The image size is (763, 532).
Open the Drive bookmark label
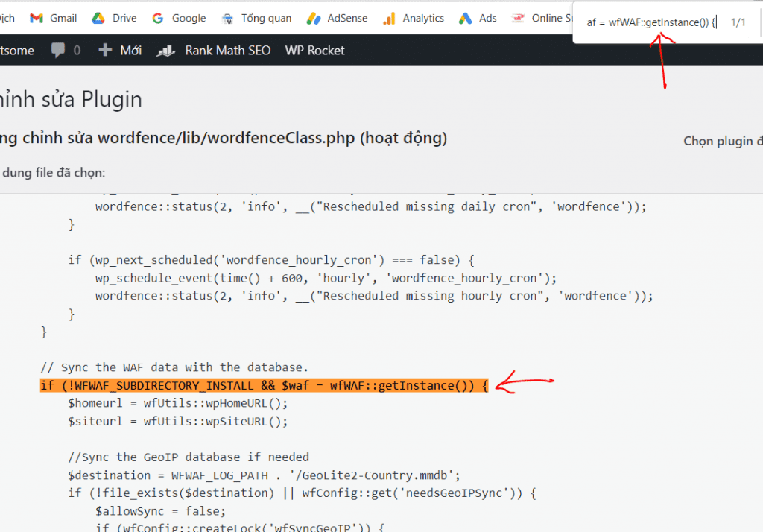124,18
